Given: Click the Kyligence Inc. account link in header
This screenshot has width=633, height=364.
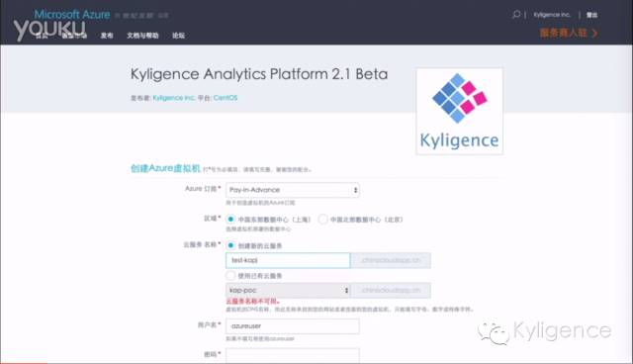Looking at the screenshot, I should [x=552, y=15].
